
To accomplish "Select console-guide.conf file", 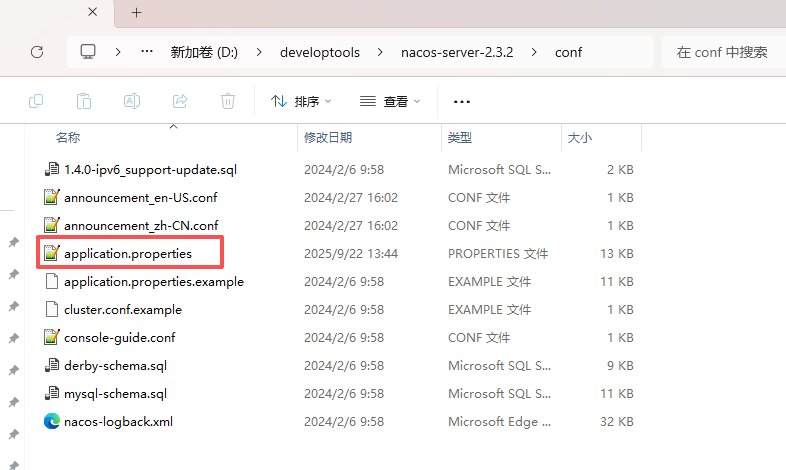I will point(120,338).
